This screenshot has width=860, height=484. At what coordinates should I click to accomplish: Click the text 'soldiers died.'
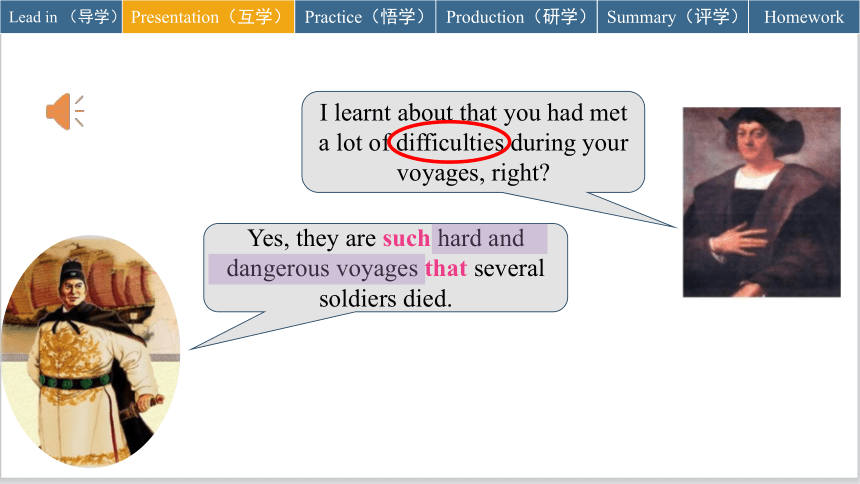pyautogui.click(x=385, y=299)
